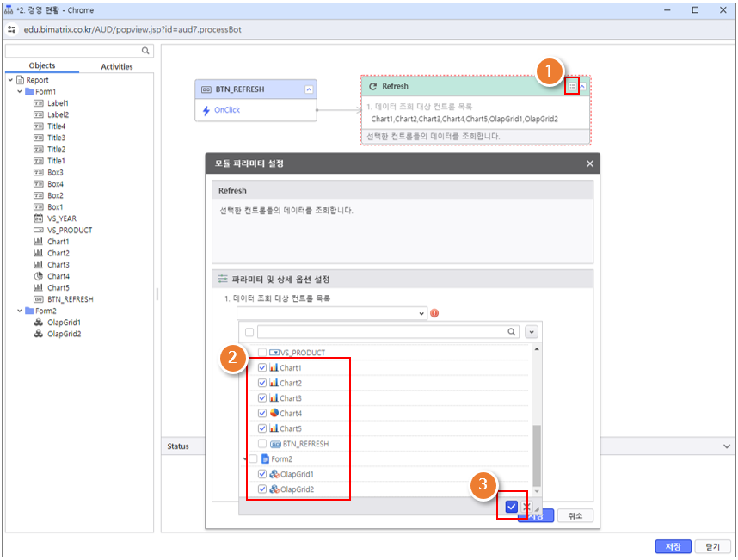This screenshot has width=738, height=560.
Task: Click the X cancel icon beside the confirm checkmark
Action: pos(526,507)
